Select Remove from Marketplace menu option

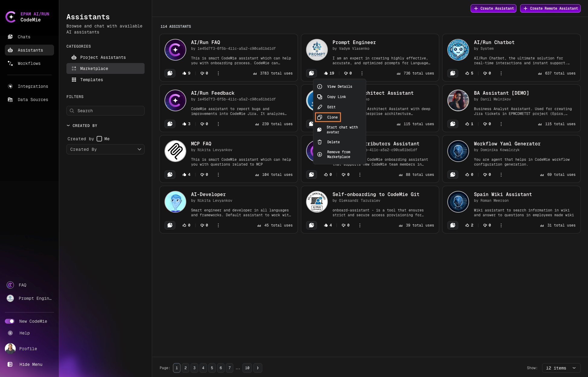click(x=338, y=154)
